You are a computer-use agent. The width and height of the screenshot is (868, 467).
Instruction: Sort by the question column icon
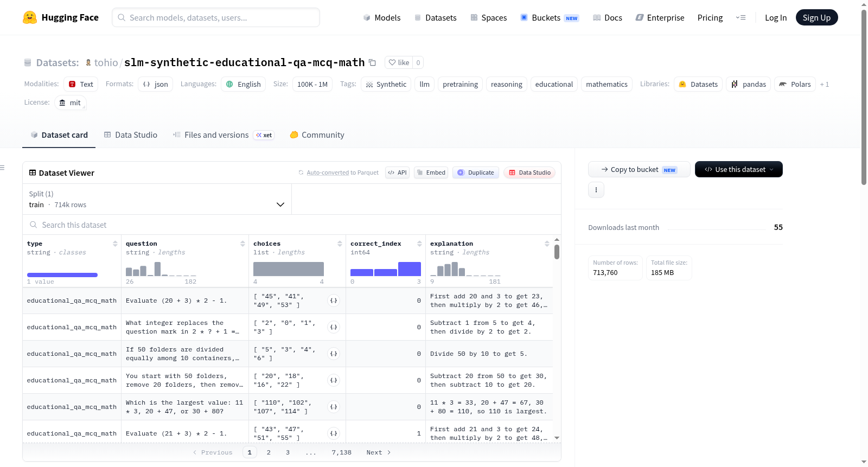pos(242,244)
